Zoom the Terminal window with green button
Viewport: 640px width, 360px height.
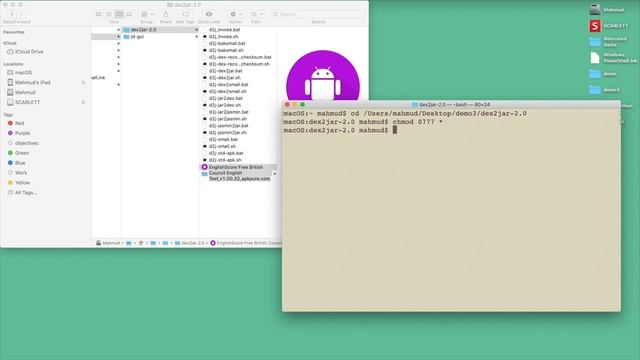pos(302,105)
